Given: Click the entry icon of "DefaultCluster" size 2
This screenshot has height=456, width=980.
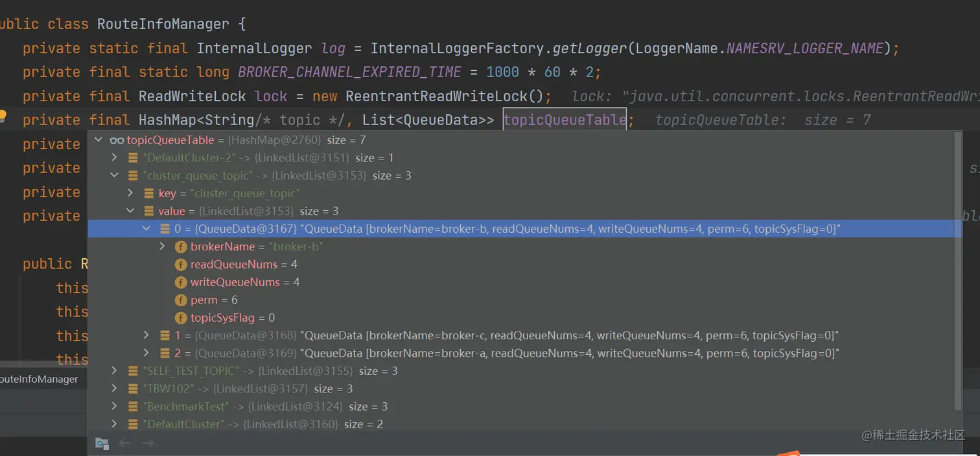Looking at the screenshot, I should (x=133, y=424).
